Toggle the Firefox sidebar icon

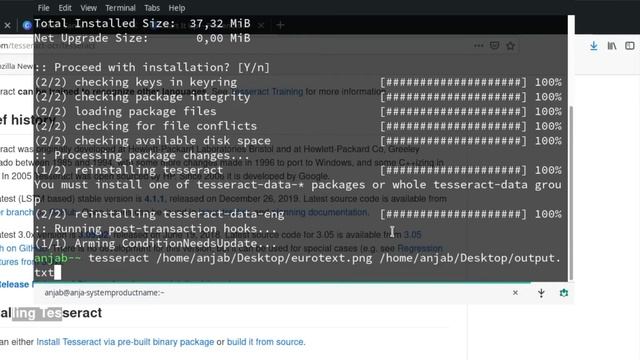(630, 46)
